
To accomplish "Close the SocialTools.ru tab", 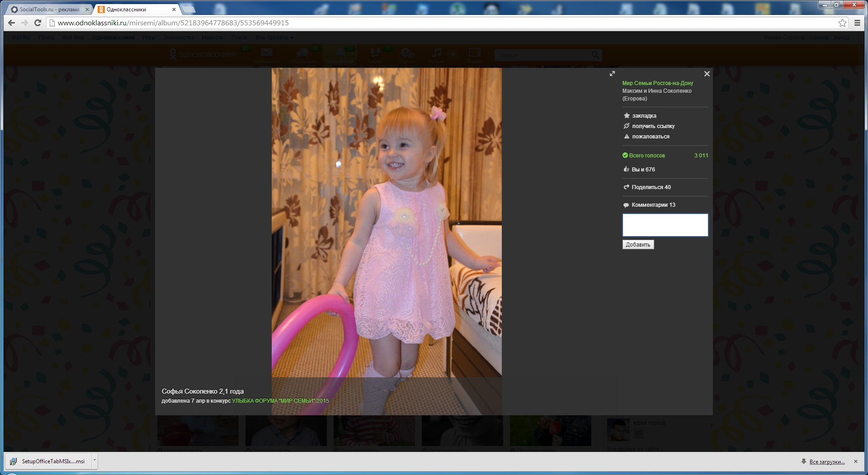I will [x=87, y=9].
